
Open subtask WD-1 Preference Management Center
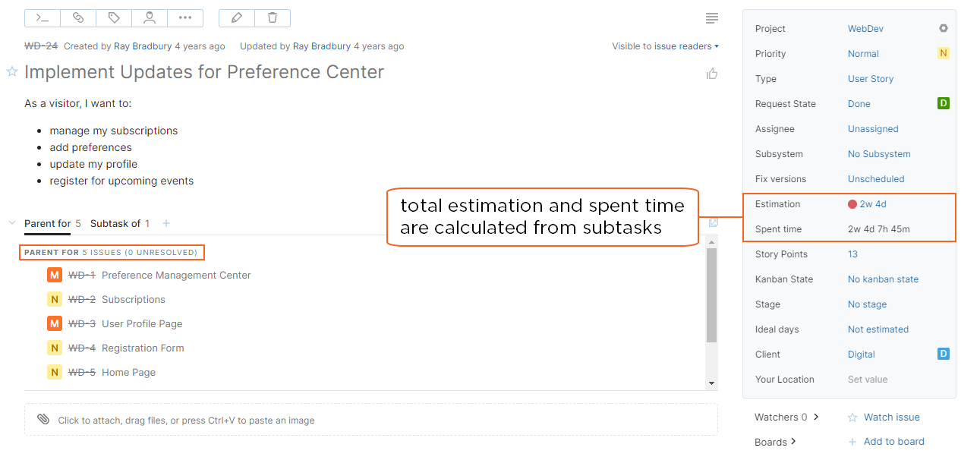click(x=175, y=275)
